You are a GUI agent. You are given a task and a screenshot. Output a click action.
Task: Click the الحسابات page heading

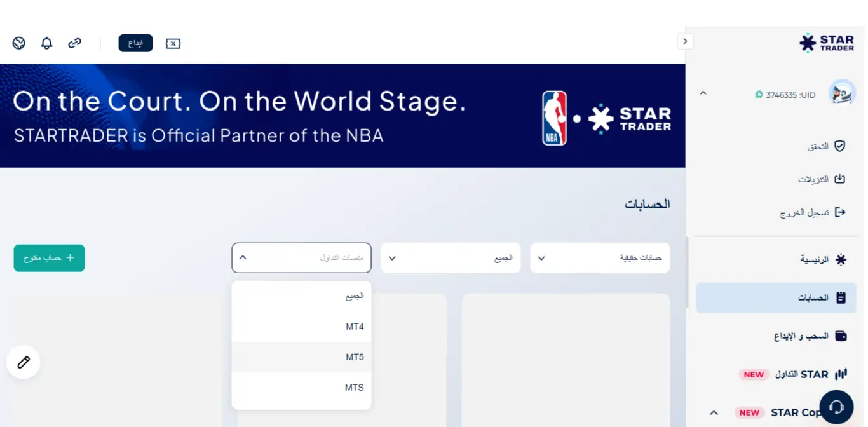[648, 204]
